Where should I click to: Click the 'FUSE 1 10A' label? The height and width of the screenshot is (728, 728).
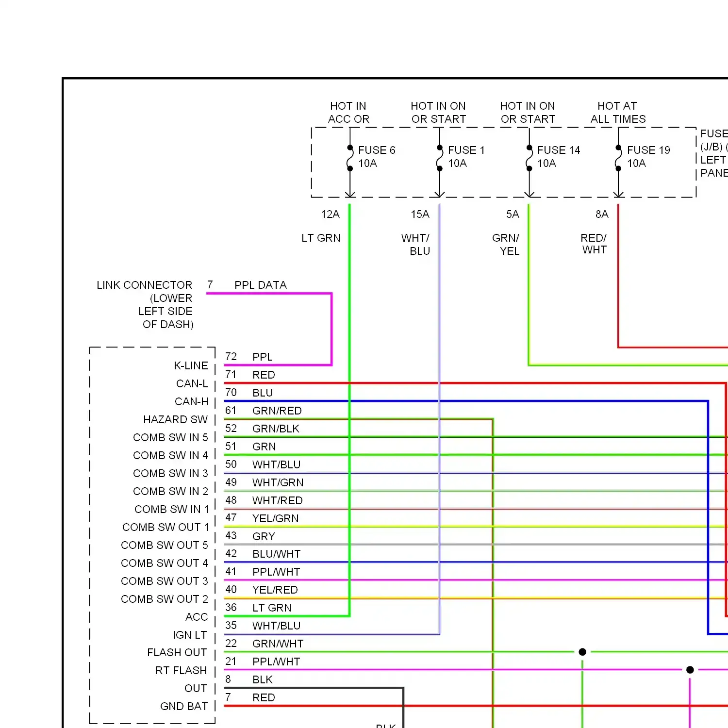466,157
